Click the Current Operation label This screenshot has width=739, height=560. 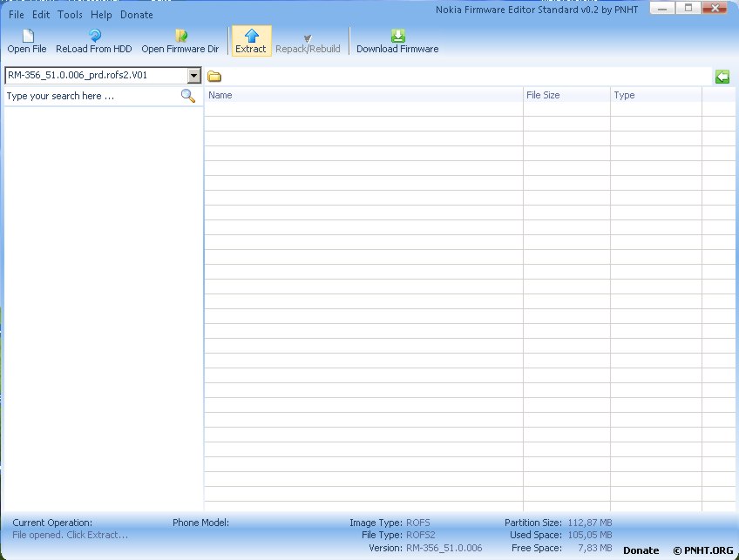pyautogui.click(x=52, y=523)
